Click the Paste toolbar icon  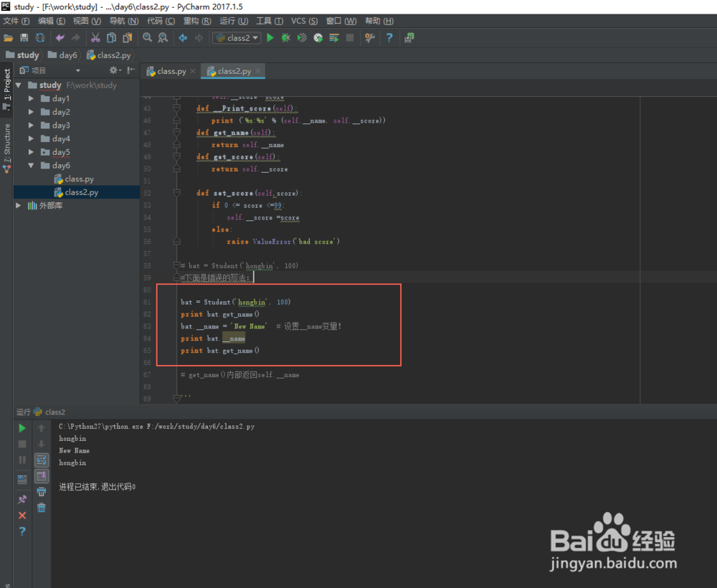pyautogui.click(x=127, y=38)
